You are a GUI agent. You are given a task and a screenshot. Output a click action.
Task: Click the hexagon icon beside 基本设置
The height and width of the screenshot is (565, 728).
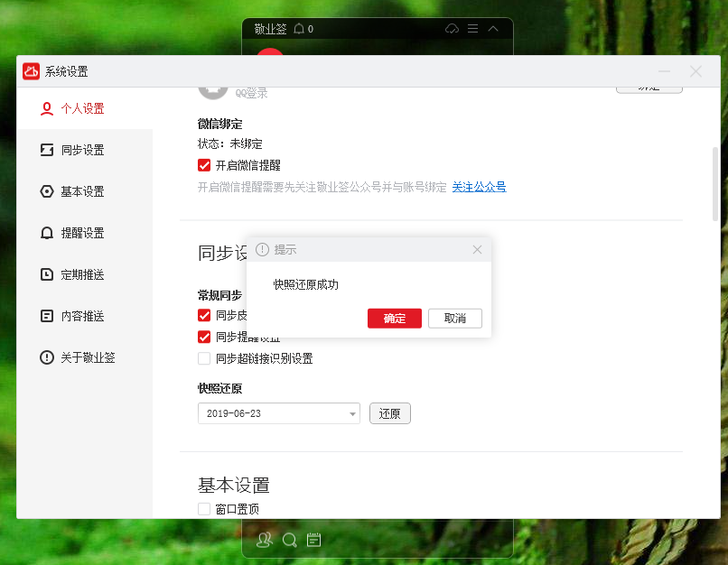(47, 191)
